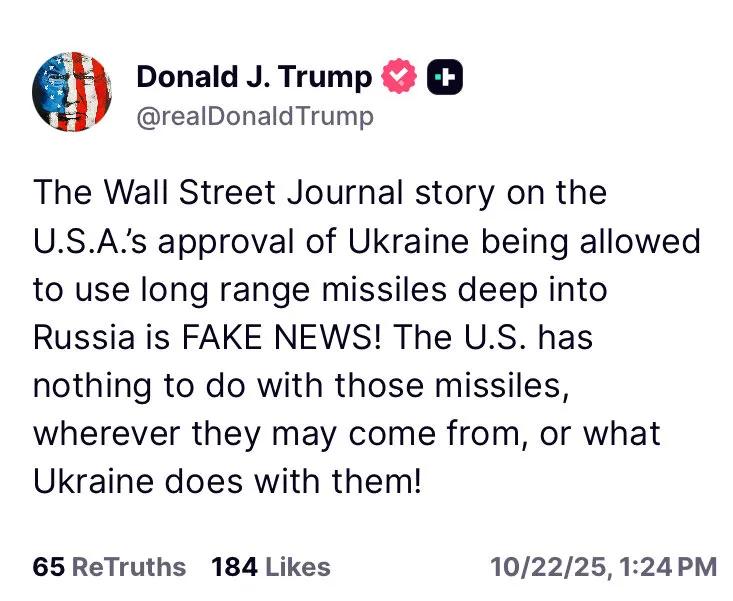The height and width of the screenshot is (601, 733).
Task: Click the American flag profile avatar
Action: [x=72, y=92]
